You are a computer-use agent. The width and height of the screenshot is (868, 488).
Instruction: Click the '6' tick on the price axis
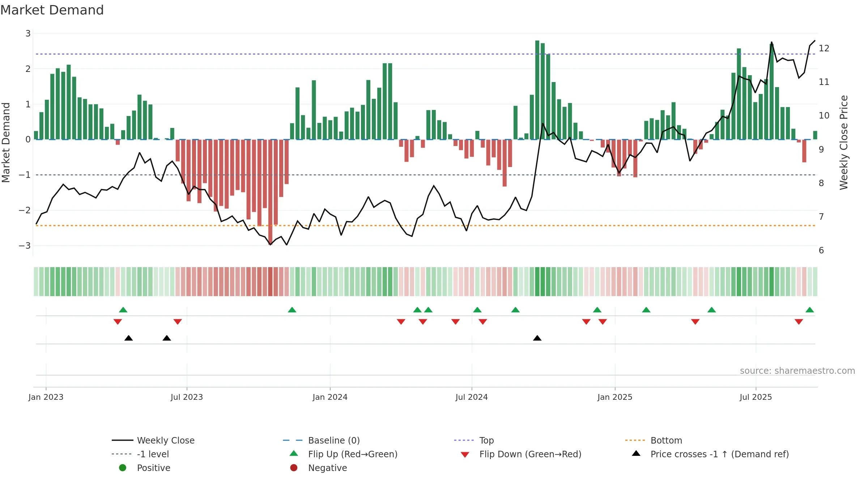(821, 251)
